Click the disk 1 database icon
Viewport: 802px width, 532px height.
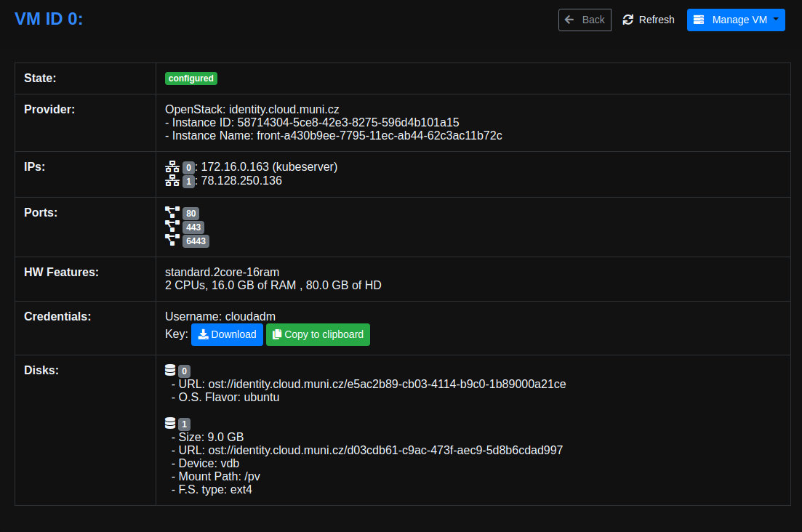click(170, 424)
